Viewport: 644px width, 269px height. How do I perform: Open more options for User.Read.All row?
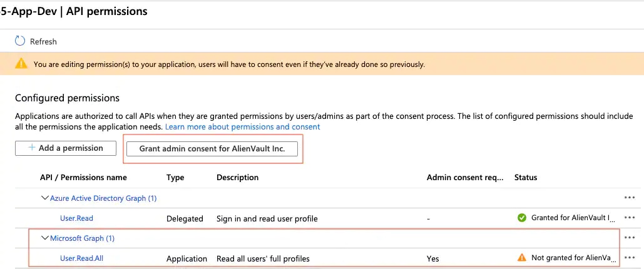[630, 258]
